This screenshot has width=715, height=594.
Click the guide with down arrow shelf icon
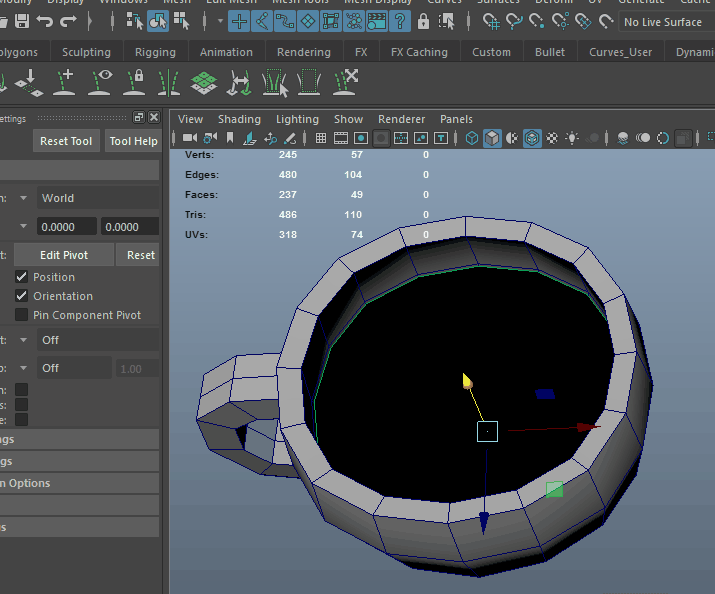coord(29,83)
